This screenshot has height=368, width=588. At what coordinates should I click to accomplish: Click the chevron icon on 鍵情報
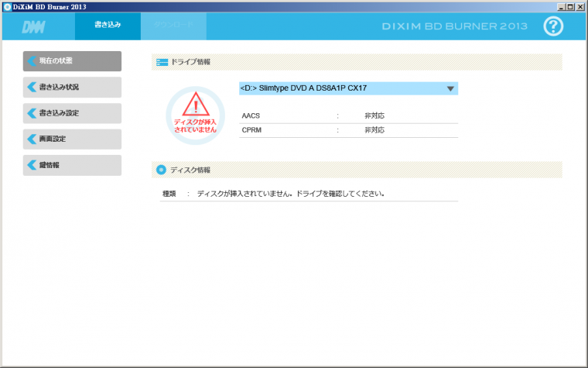click(x=32, y=165)
